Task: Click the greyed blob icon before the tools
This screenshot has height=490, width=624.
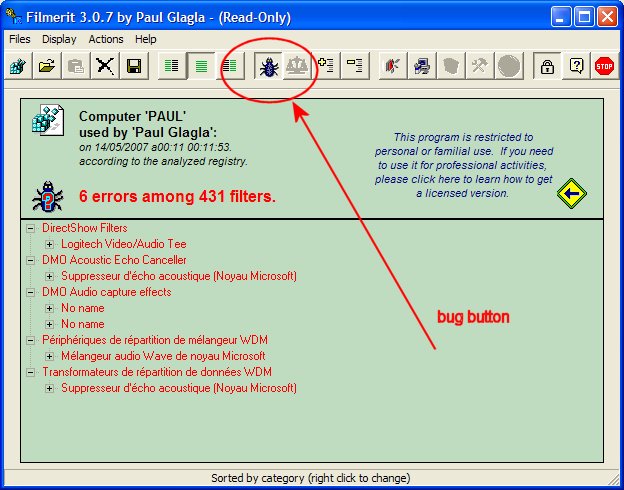Action: point(450,66)
